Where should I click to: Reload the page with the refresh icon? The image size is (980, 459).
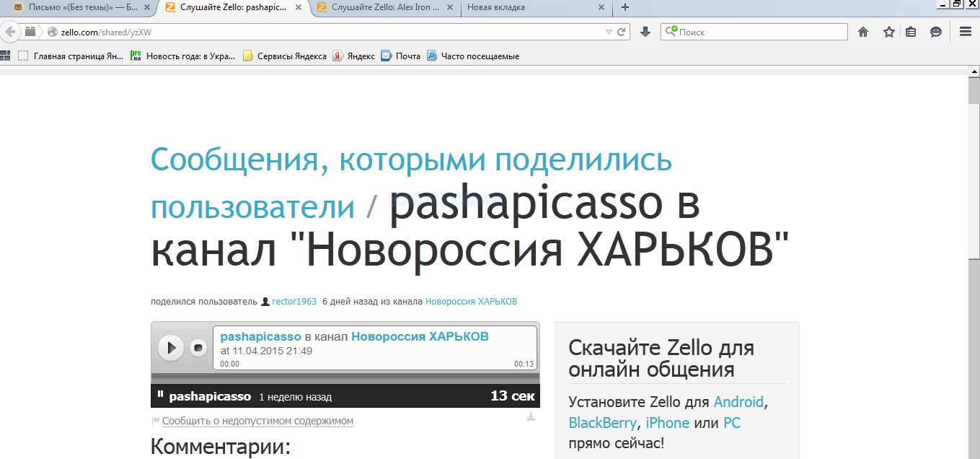tap(622, 32)
